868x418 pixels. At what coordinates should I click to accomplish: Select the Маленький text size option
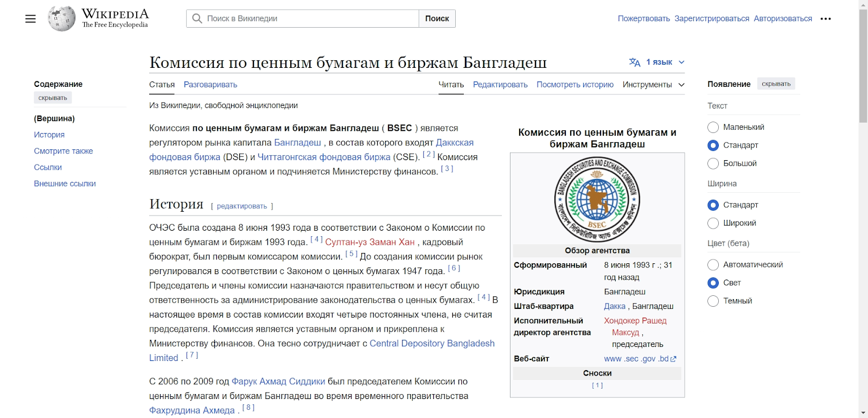713,127
